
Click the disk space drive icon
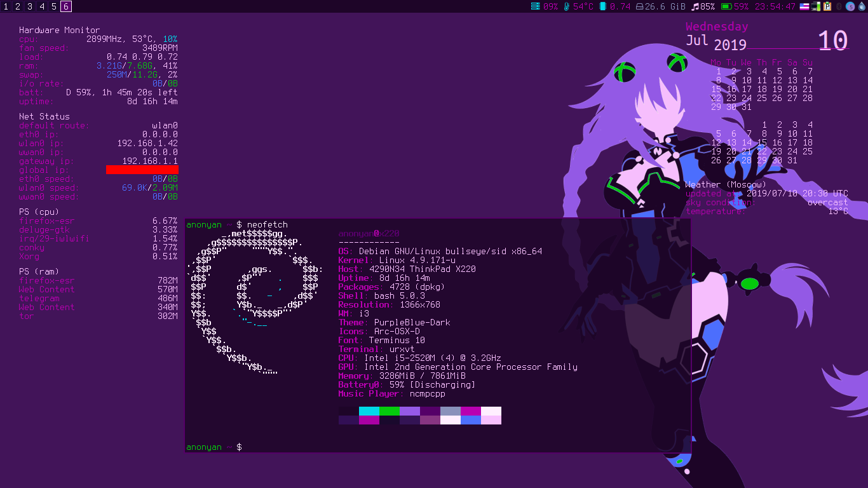(639, 6)
